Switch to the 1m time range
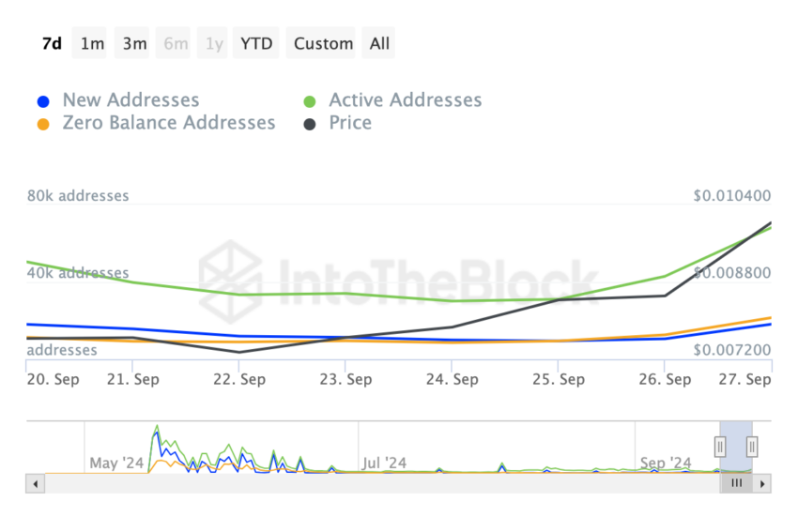The width and height of the screenshot is (798, 532). click(92, 43)
